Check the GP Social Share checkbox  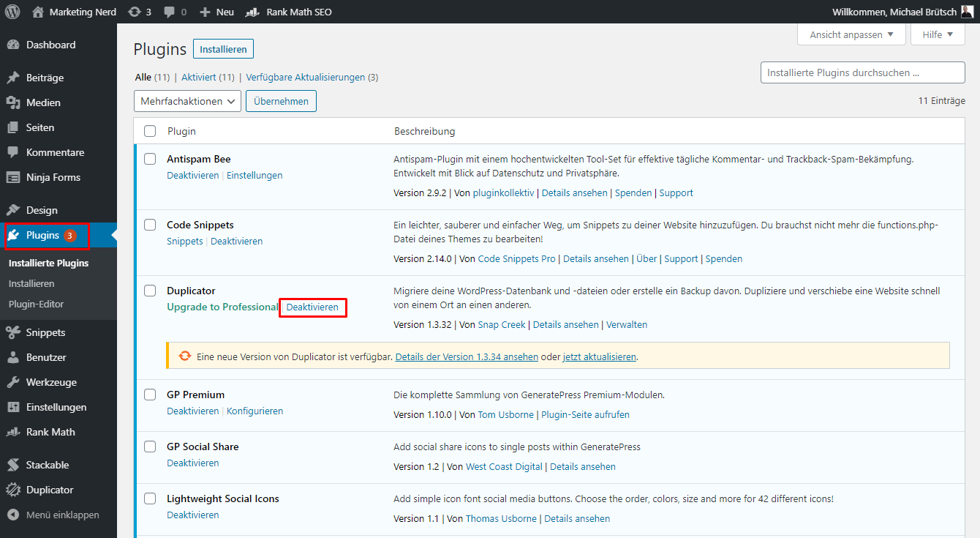(x=150, y=447)
